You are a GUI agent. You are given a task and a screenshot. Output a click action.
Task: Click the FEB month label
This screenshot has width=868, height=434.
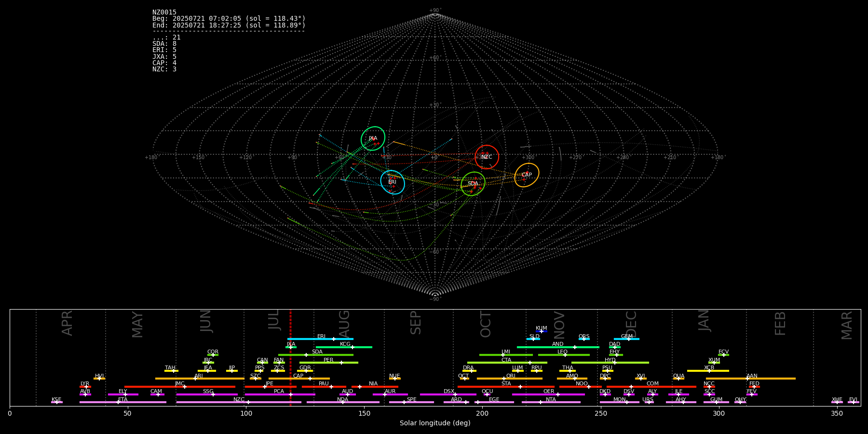point(780,323)
